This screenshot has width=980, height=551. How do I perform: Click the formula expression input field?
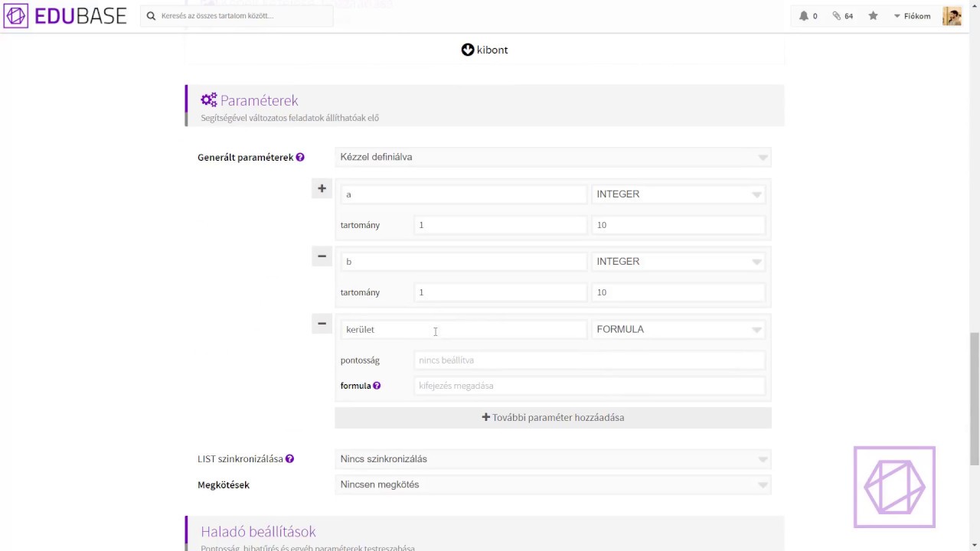(x=590, y=386)
